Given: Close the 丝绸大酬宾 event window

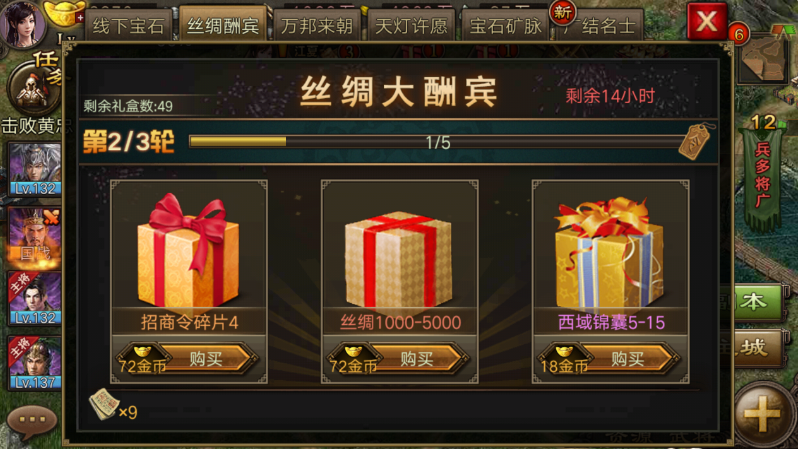Looking at the screenshot, I should click(707, 21).
